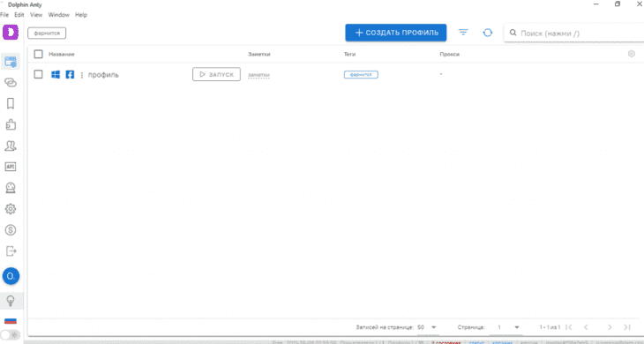Open the extensions puzzle sidebar icon
The width and height of the screenshot is (644, 344).
pos(11,124)
